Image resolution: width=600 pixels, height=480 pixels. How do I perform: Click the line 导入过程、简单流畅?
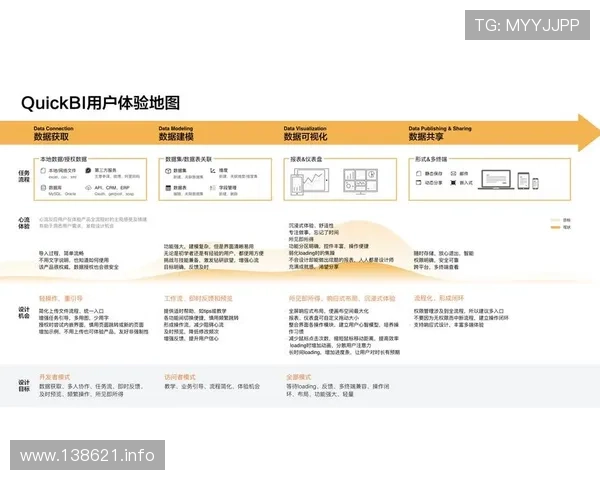click(61, 253)
